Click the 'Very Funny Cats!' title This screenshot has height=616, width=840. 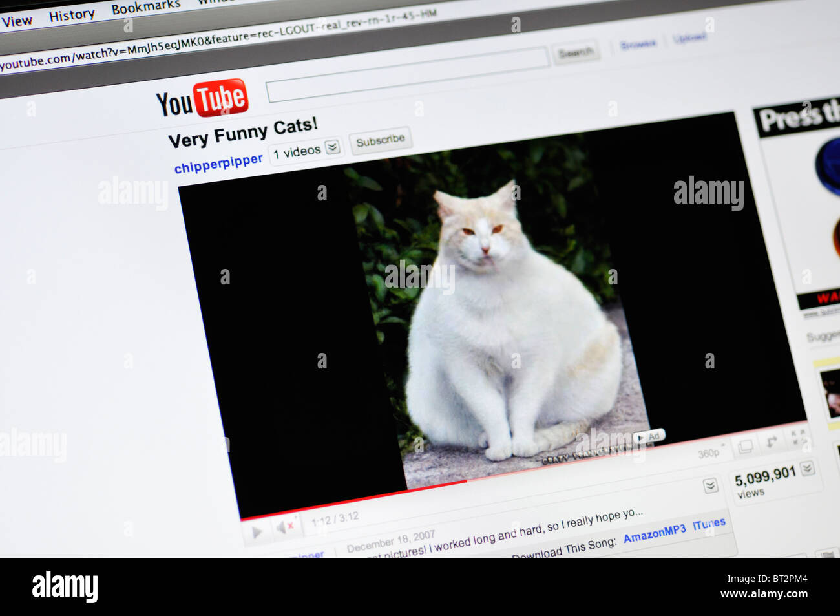243,133
